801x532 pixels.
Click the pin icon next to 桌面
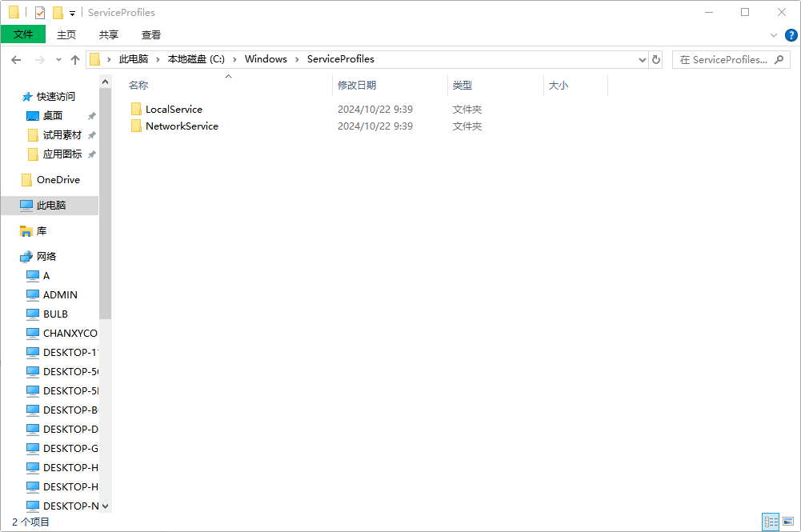click(91, 116)
